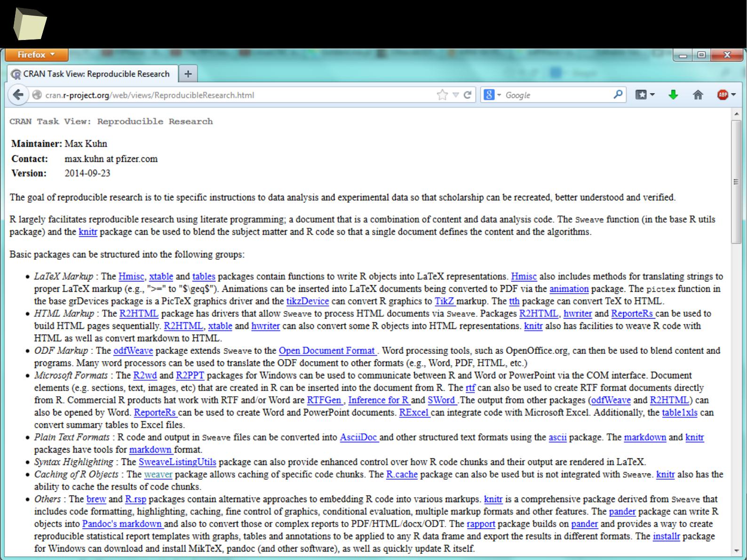
Task: Open a new tab with plus button
Action: tap(188, 74)
